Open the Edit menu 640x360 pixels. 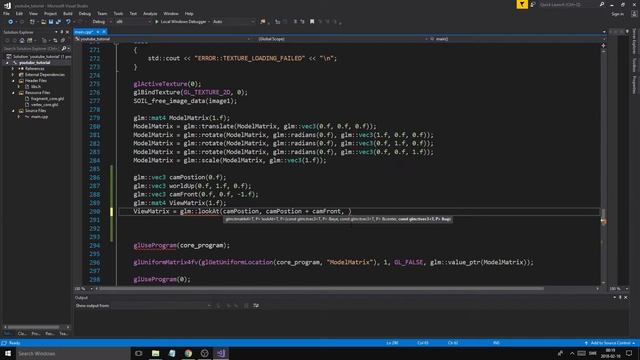19,13
